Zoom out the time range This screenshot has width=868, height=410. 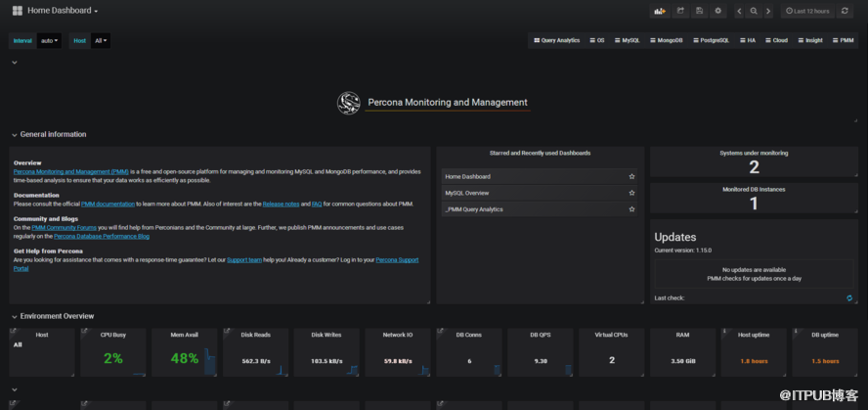point(754,11)
